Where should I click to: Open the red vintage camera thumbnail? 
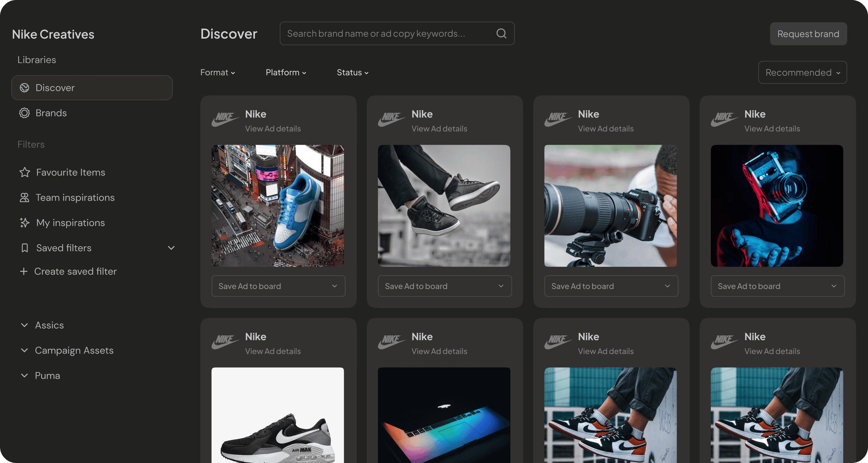777,206
